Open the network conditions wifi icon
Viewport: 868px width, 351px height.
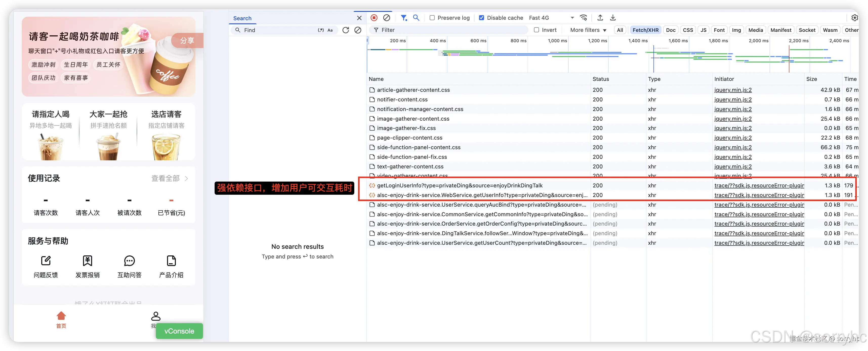tap(584, 17)
